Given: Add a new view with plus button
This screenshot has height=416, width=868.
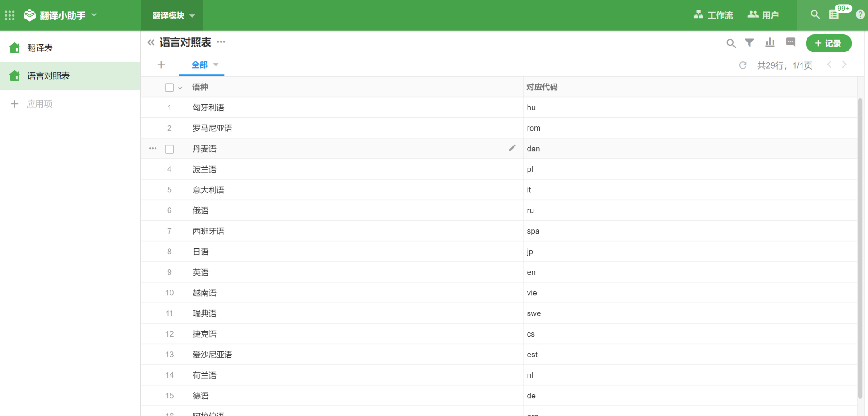Looking at the screenshot, I should (161, 65).
